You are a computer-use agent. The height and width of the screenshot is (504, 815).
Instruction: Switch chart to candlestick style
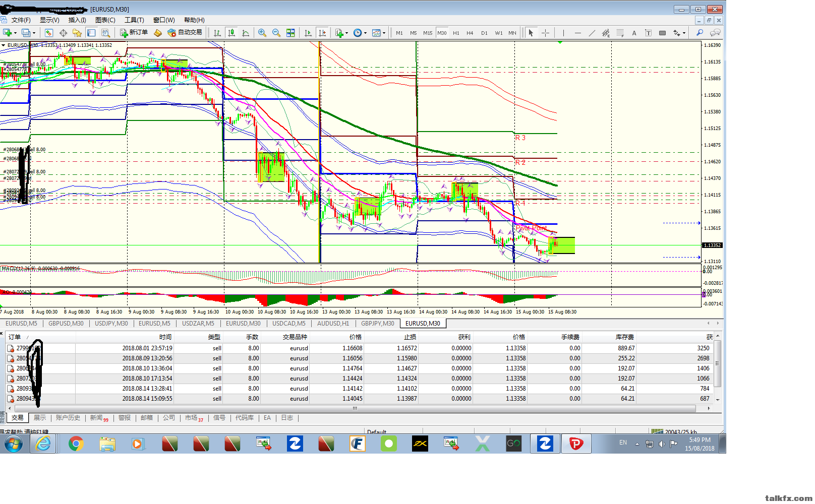point(231,33)
